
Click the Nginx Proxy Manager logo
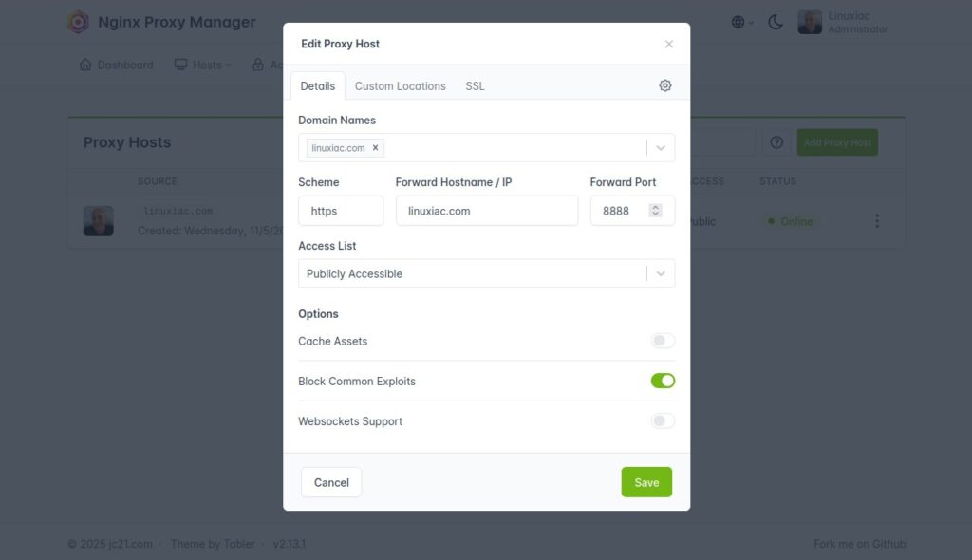click(x=78, y=21)
